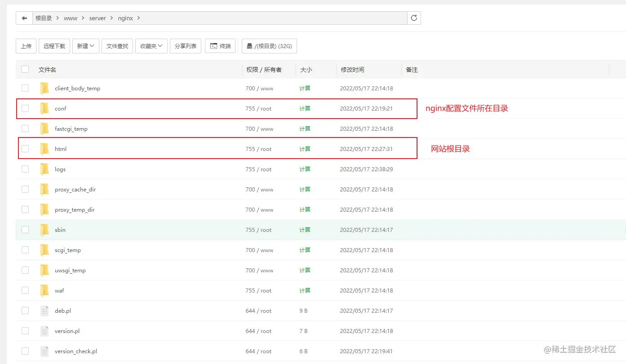Check the logs row checkbox
626x364 pixels.
pos(25,169)
